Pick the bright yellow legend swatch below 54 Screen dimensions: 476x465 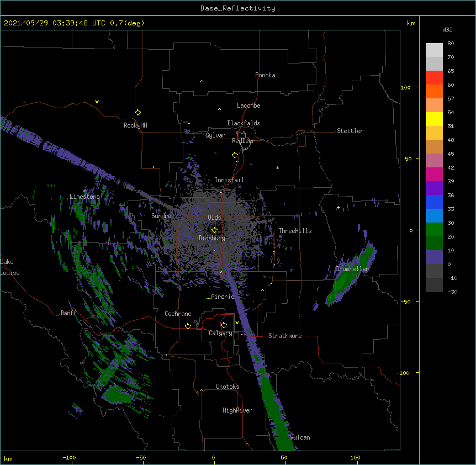pyautogui.click(x=434, y=119)
